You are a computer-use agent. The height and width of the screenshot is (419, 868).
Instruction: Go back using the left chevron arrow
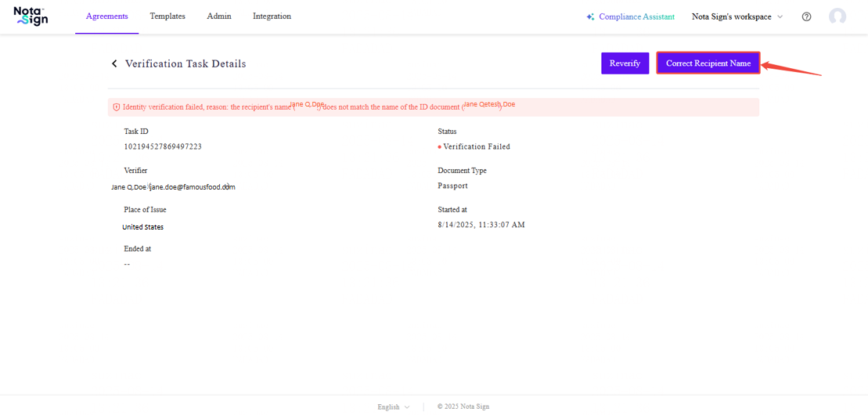coord(114,64)
